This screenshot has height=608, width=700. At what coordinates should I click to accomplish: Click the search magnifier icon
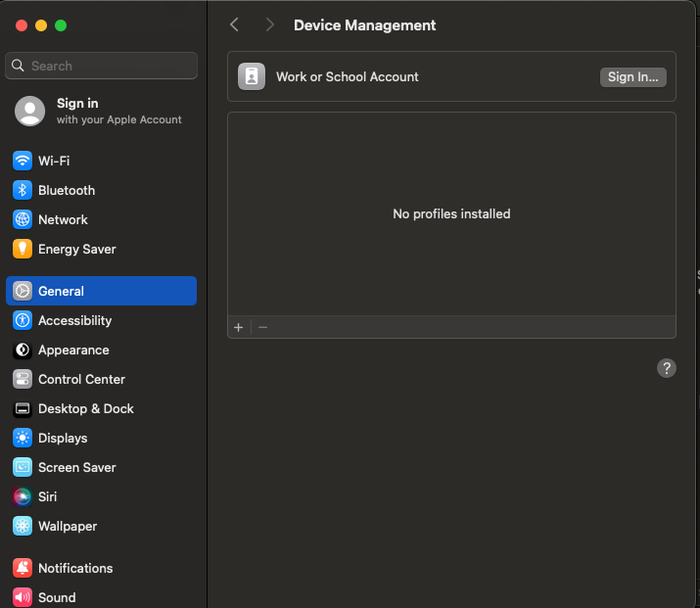coord(18,66)
